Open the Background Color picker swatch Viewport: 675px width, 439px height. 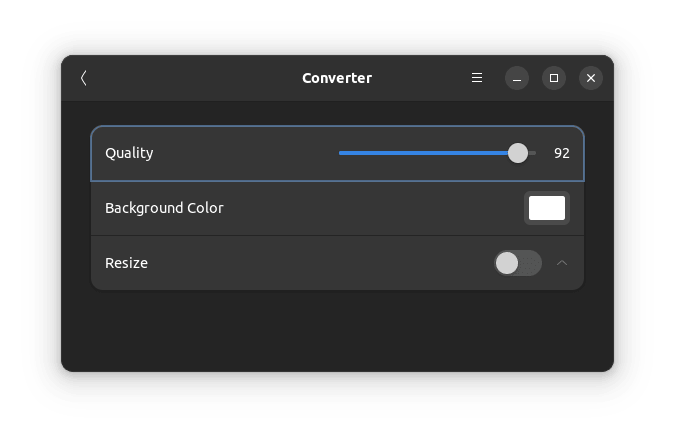(x=546, y=208)
